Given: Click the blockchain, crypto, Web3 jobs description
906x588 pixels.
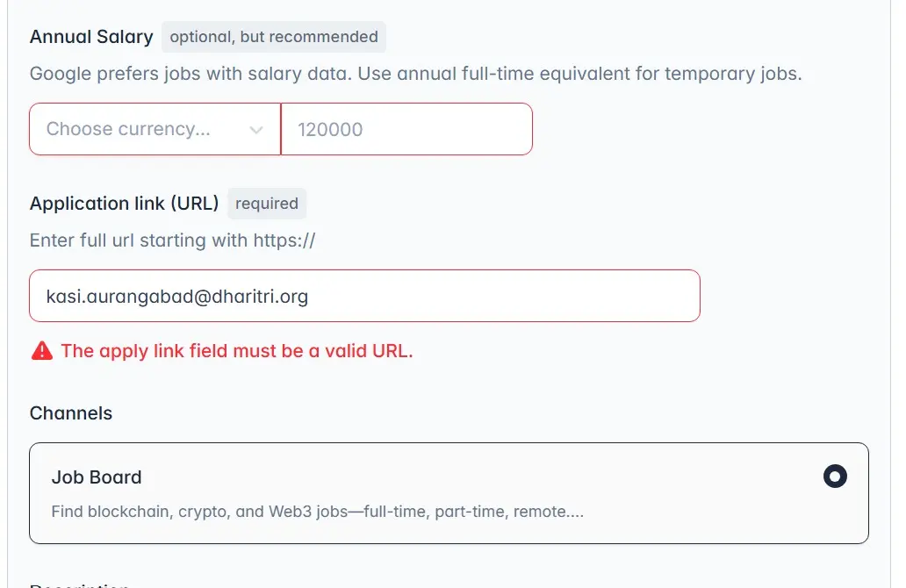Looking at the screenshot, I should (317, 512).
